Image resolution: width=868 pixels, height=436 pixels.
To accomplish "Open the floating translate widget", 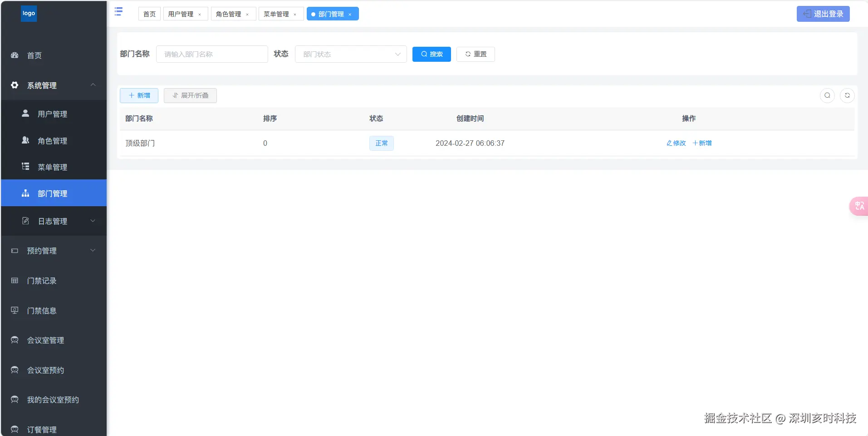I will tap(859, 206).
